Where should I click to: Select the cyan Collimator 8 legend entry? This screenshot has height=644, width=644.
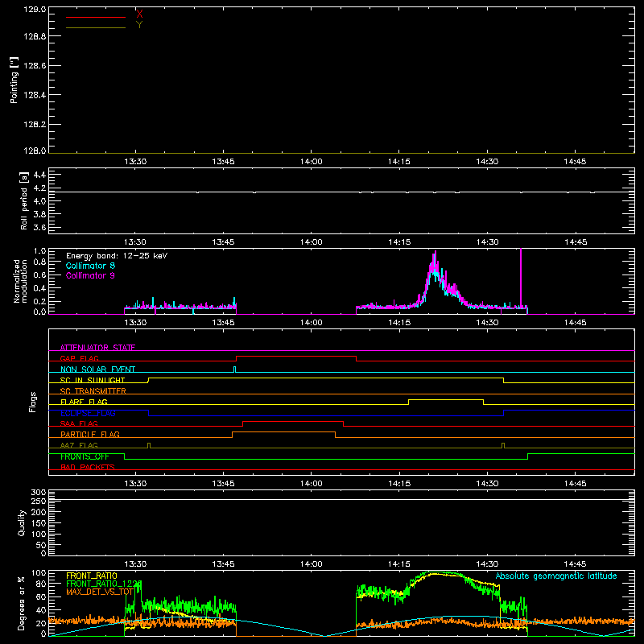coord(90,266)
